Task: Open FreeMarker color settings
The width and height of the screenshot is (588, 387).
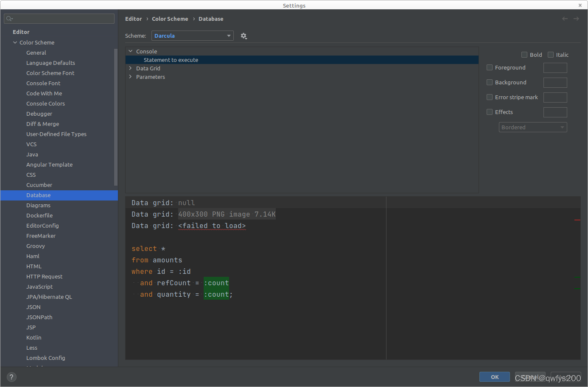Action: (x=41, y=236)
